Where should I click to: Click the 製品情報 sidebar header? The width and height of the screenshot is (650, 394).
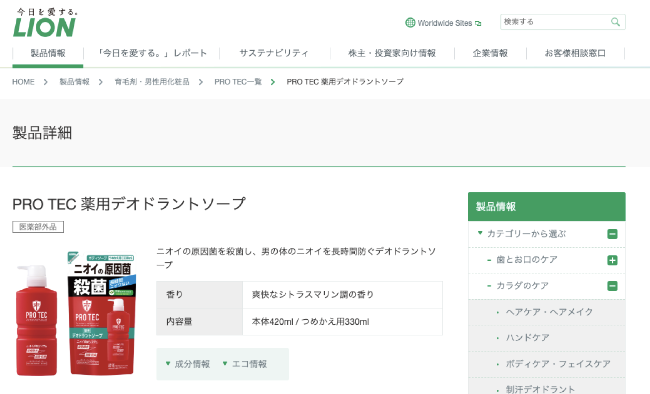point(546,206)
